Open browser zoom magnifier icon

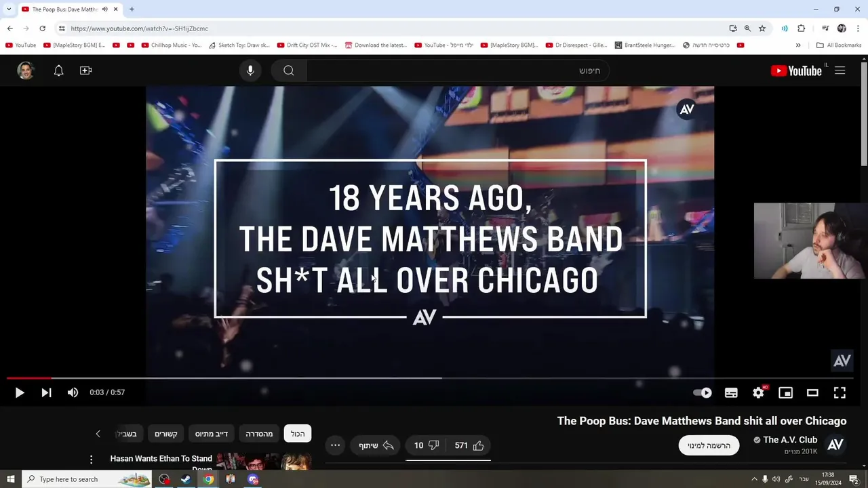point(747,28)
